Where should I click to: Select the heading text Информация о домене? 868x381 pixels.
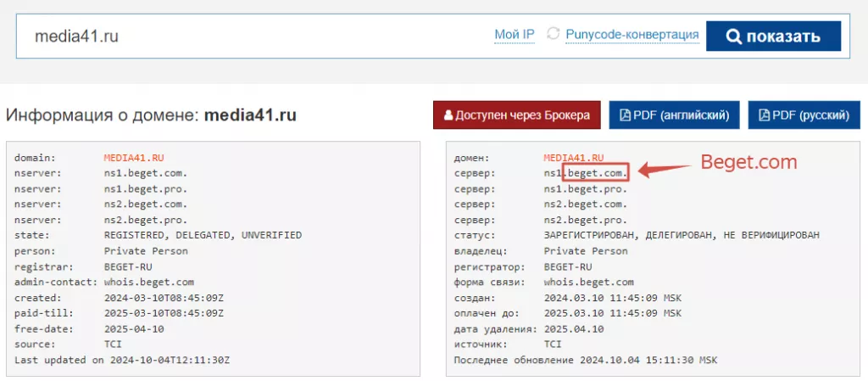point(103,115)
